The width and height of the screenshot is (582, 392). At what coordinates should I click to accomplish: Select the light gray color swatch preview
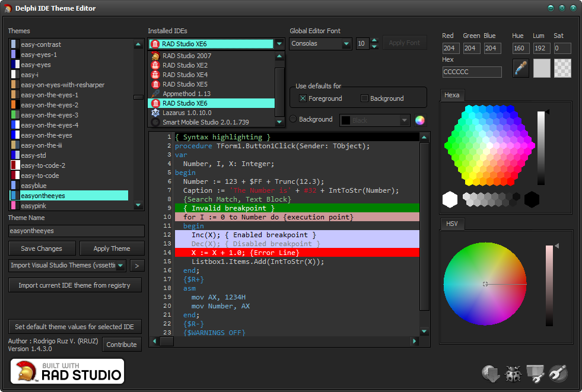542,68
